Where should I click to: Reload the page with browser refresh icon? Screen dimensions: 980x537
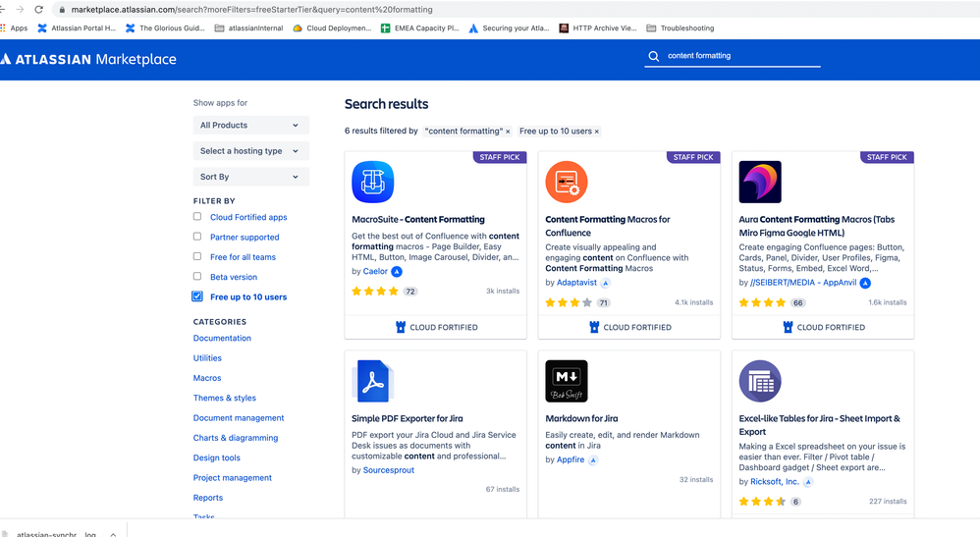[38, 10]
